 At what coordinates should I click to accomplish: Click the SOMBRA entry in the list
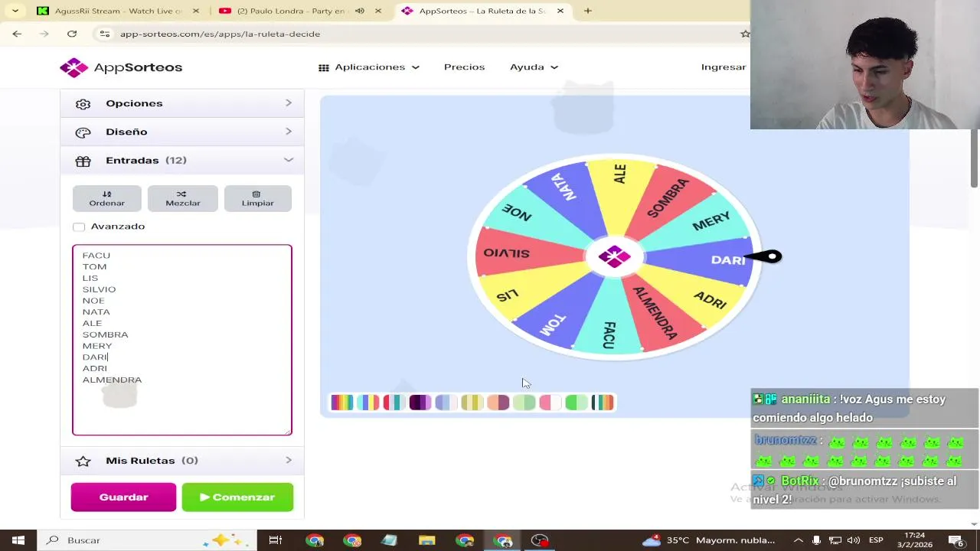[x=106, y=334]
